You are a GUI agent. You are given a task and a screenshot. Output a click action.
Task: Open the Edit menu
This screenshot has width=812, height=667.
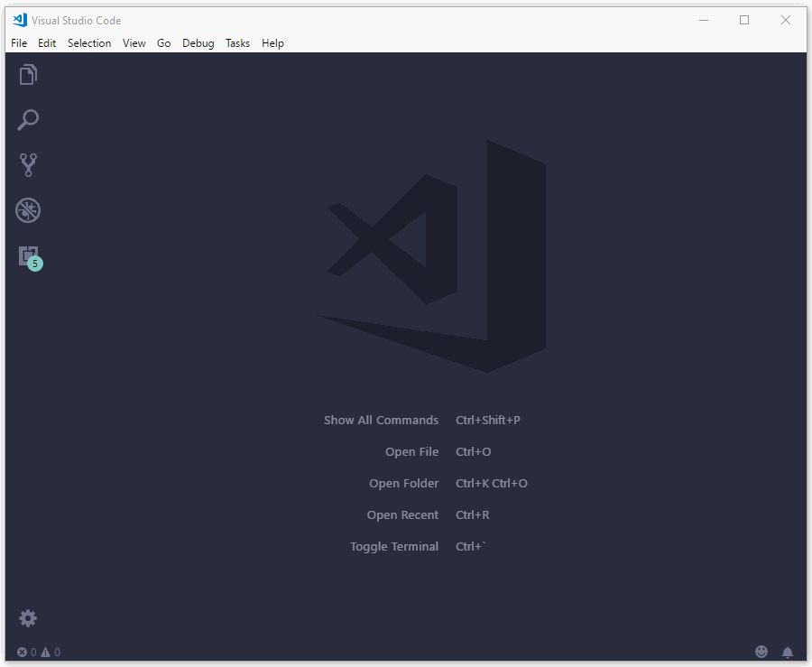[47, 43]
